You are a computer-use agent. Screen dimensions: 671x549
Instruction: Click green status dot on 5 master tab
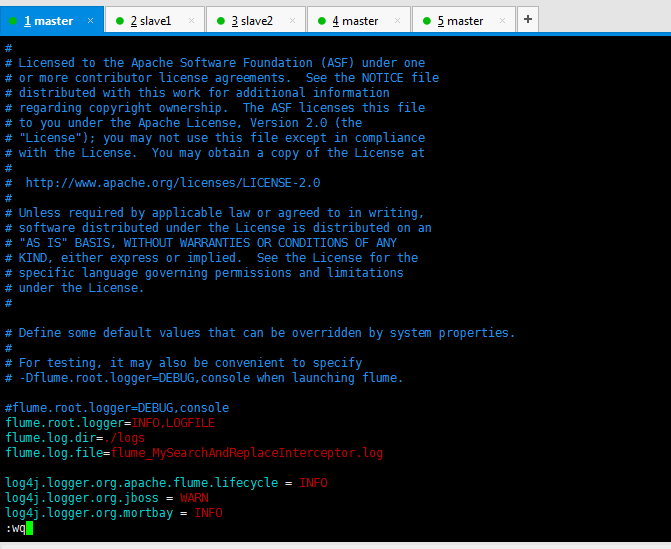coord(427,21)
